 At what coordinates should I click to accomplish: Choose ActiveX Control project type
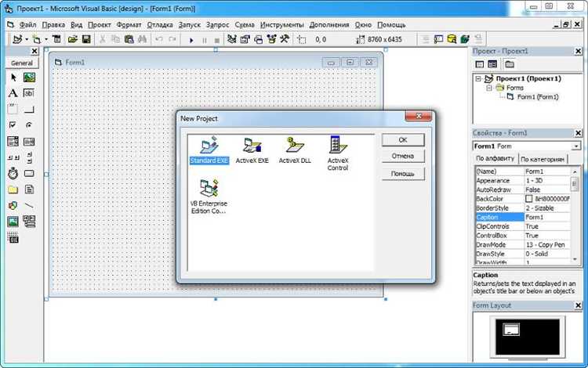[337, 153]
